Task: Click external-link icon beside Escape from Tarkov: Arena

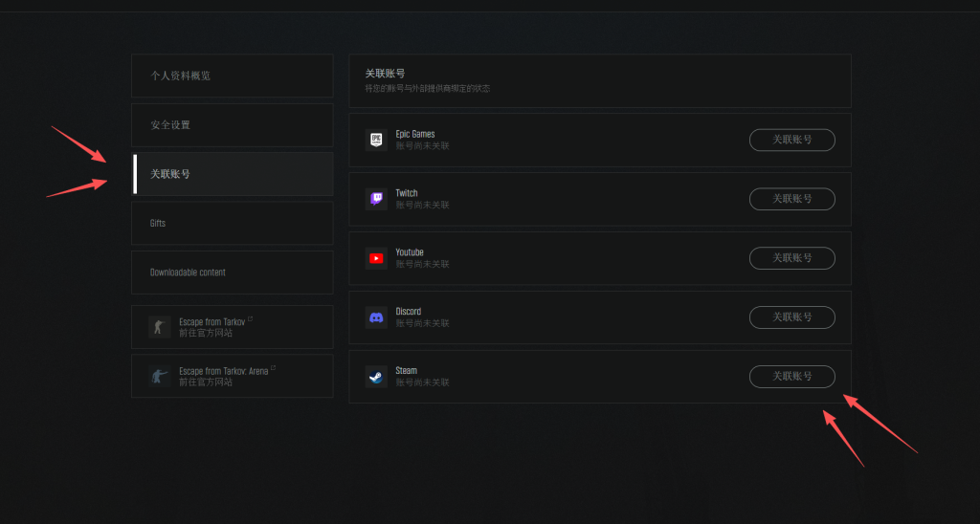Action: pyautogui.click(x=273, y=367)
